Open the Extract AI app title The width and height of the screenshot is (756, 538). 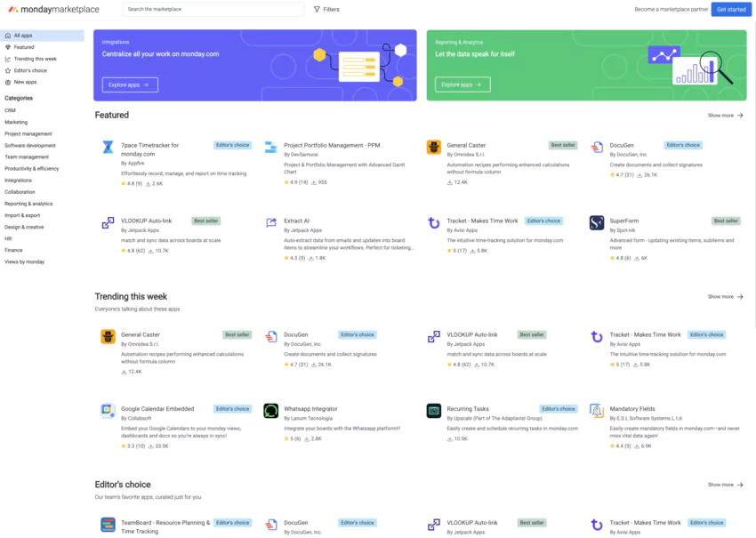click(296, 221)
